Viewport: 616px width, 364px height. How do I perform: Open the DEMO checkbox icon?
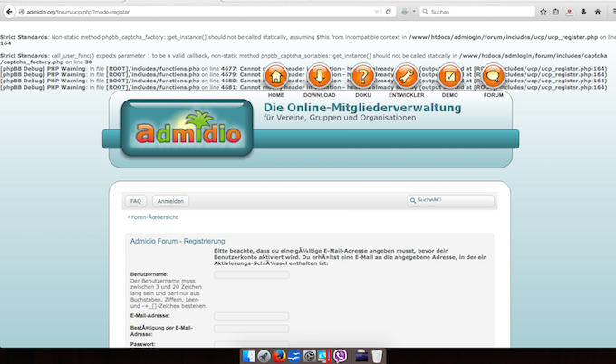tap(449, 76)
